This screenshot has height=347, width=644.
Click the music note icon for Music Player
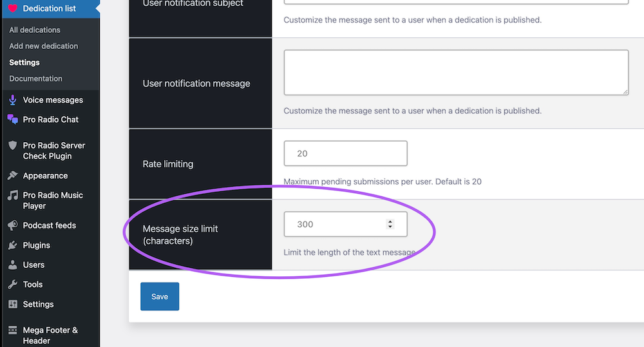(12, 196)
